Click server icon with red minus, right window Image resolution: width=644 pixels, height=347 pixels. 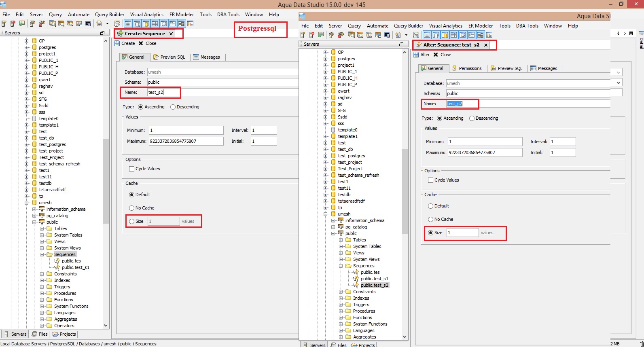312,35
